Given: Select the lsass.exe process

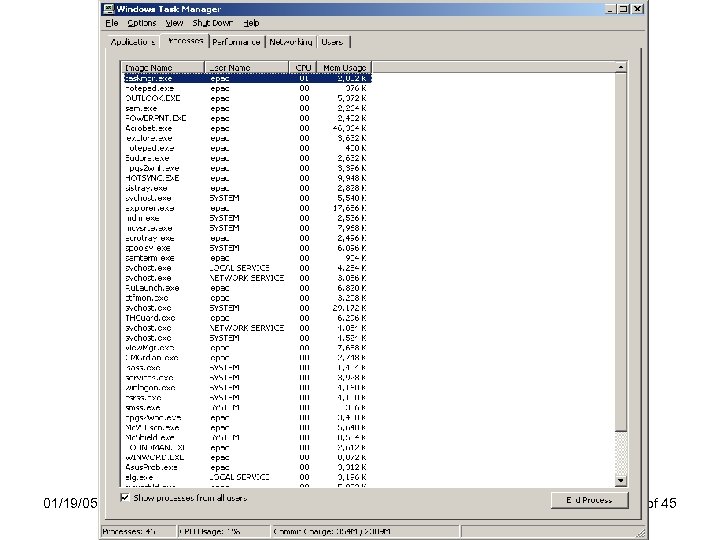Looking at the screenshot, I should pyautogui.click(x=247, y=368).
